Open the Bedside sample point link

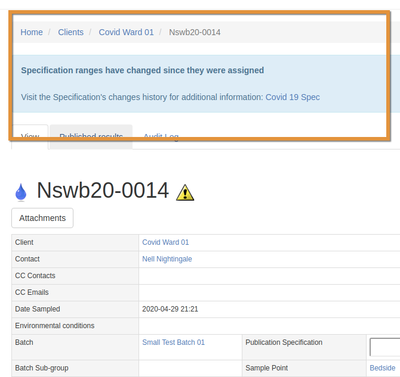(x=382, y=368)
